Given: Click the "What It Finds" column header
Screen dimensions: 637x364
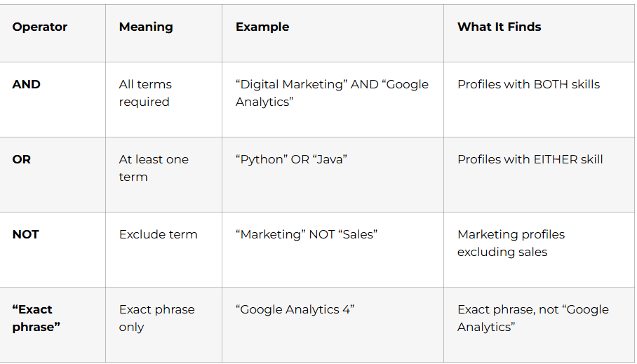Looking at the screenshot, I should [x=499, y=27].
